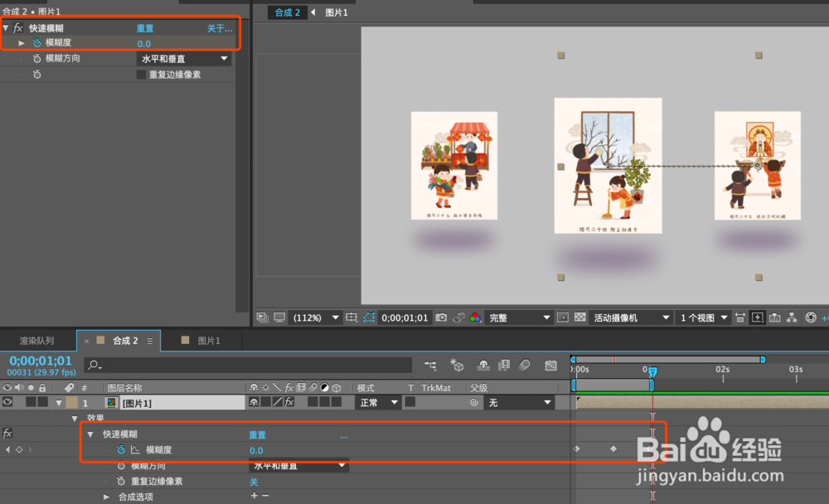Toggle keyframe diamond at current time
Viewport: 829px width, 504px height.
tap(19, 449)
